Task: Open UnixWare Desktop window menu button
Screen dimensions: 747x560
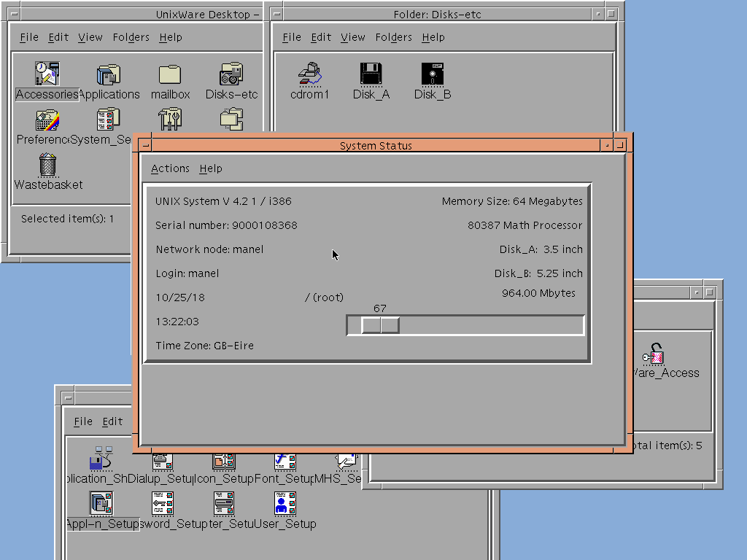Action: [15, 14]
